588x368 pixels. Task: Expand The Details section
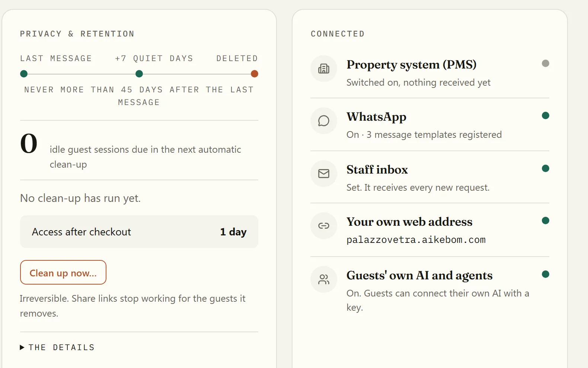tap(57, 348)
